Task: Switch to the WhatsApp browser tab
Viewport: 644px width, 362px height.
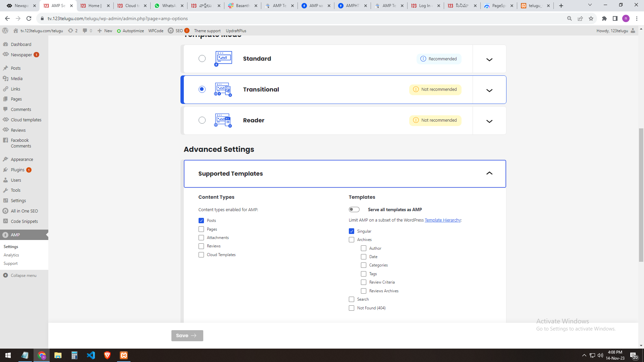Action: click(x=169, y=6)
